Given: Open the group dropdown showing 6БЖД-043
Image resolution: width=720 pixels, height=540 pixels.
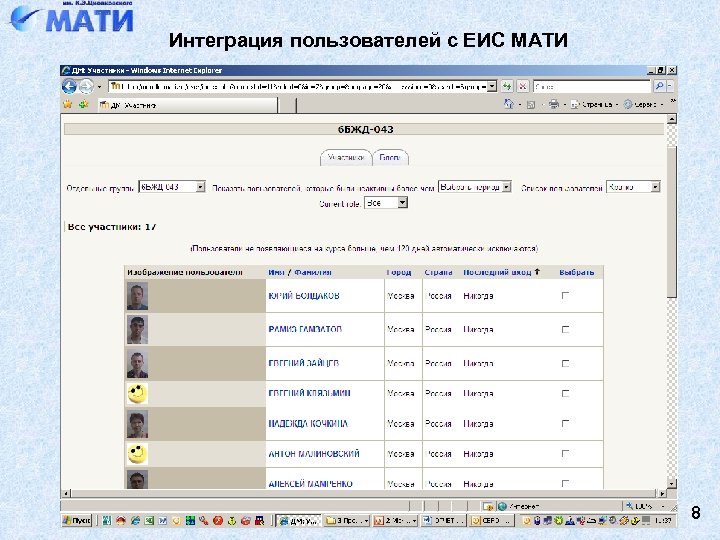Looking at the screenshot, I should (172, 187).
